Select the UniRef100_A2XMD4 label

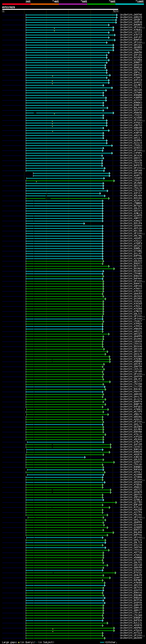pos(131,60)
